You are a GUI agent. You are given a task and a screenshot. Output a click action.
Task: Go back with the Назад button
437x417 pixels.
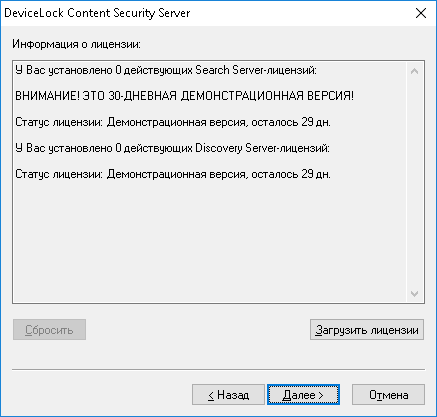click(228, 395)
